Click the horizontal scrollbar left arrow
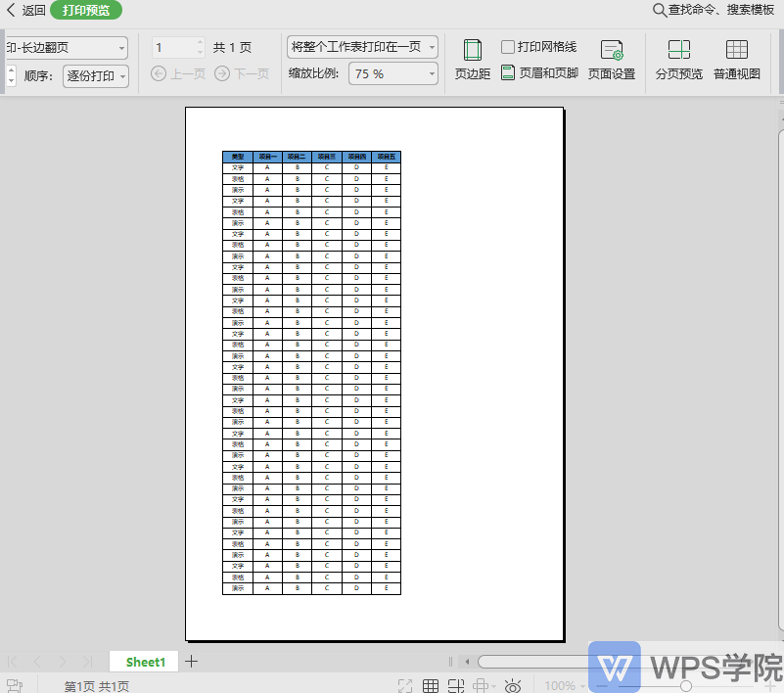Image resolution: width=784 pixels, height=693 pixels. pos(468,662)
